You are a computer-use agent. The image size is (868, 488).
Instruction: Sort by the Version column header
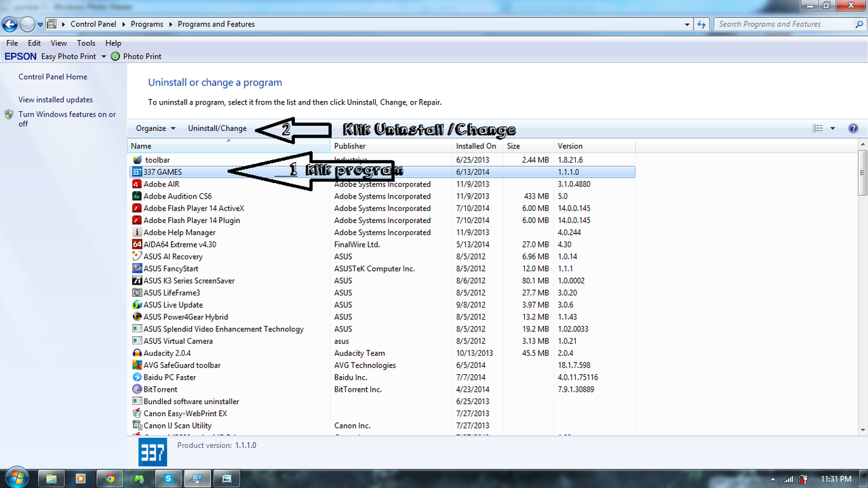tap(594, 146)
